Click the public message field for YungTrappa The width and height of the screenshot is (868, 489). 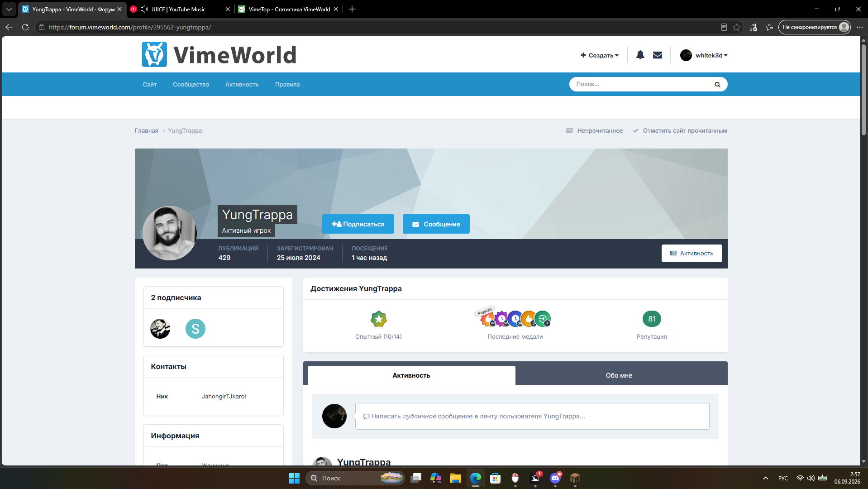[532, 416]
